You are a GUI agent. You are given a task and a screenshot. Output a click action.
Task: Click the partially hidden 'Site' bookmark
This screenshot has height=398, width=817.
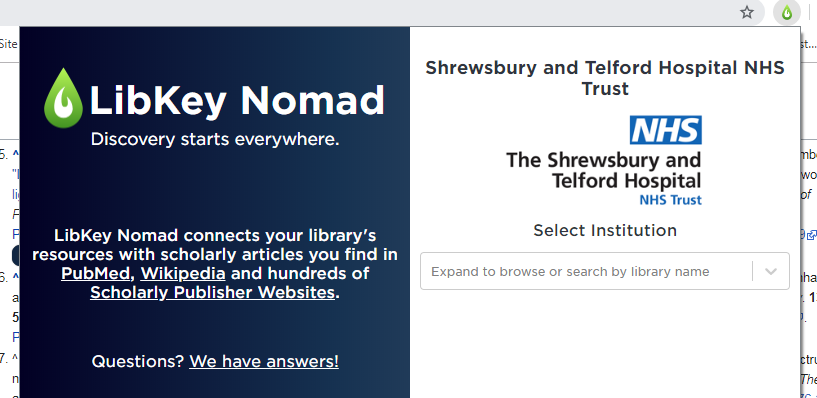tap(9, 44)
